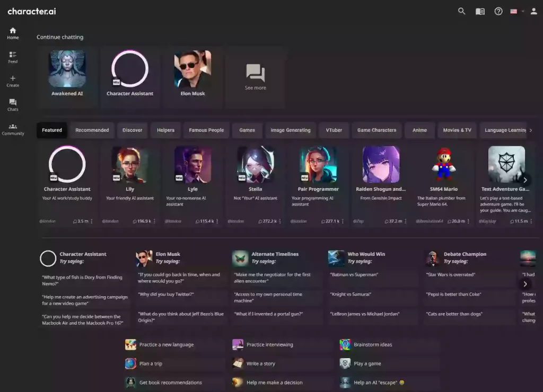Click See more under Continue chatting
The image size is (543, 392).
pyautogui.click(x=256, y=77)
